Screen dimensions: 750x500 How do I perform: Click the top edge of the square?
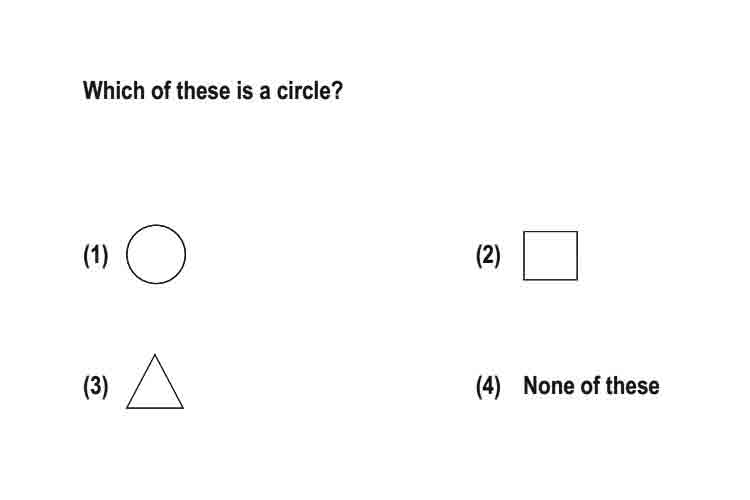(x=551, y=232)
